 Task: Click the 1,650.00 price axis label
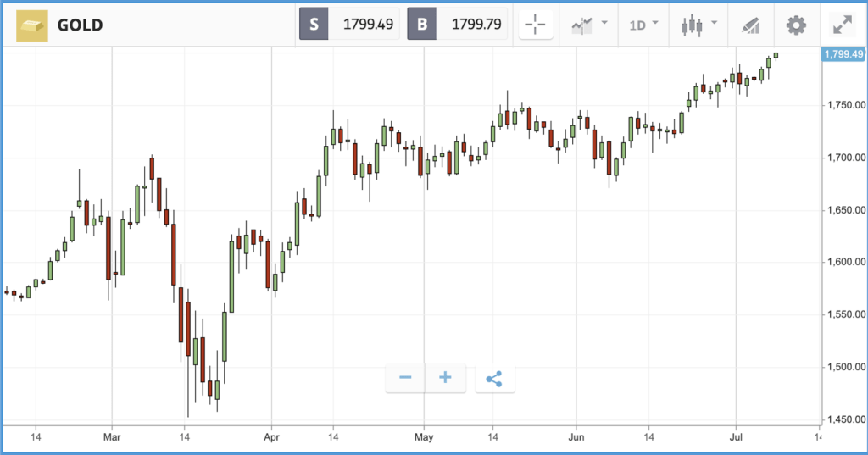pos(847,210)
